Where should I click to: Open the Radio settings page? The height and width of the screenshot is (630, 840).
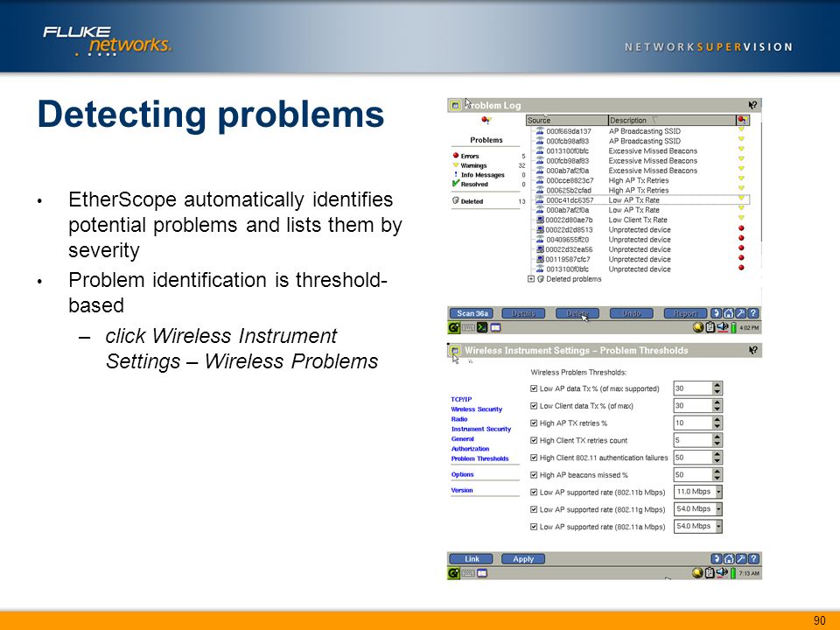point(459,419)
